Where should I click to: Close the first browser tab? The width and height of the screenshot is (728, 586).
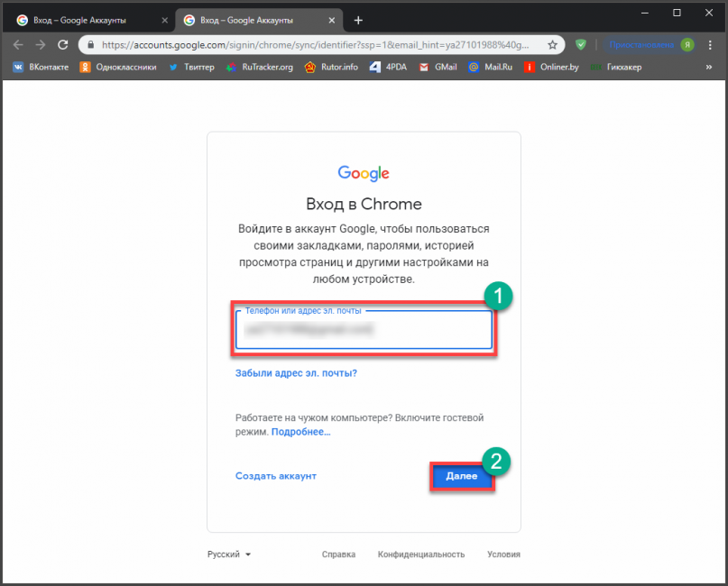click(164, 21)
